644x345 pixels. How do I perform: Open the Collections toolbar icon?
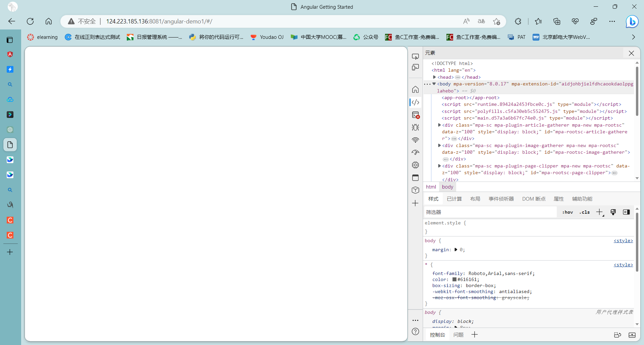pyautogui.click(x=557, y=21)
